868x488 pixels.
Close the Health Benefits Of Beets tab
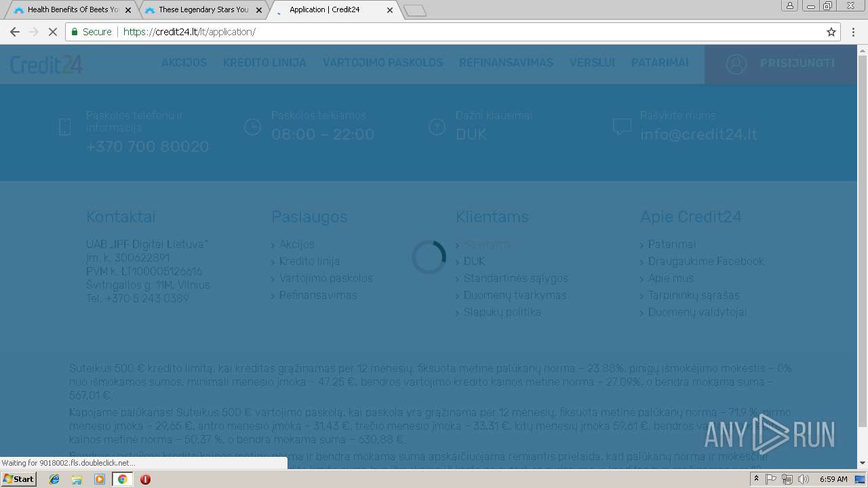point(128,10)
